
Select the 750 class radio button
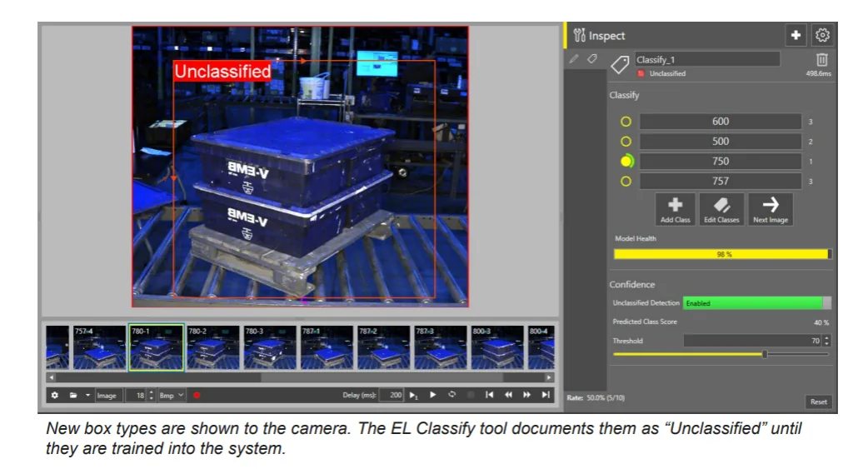click(626, 161)
